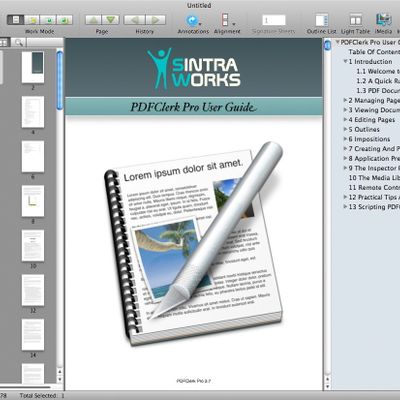Go forward in History
This screenshot has height=400, width=400.
155,20
